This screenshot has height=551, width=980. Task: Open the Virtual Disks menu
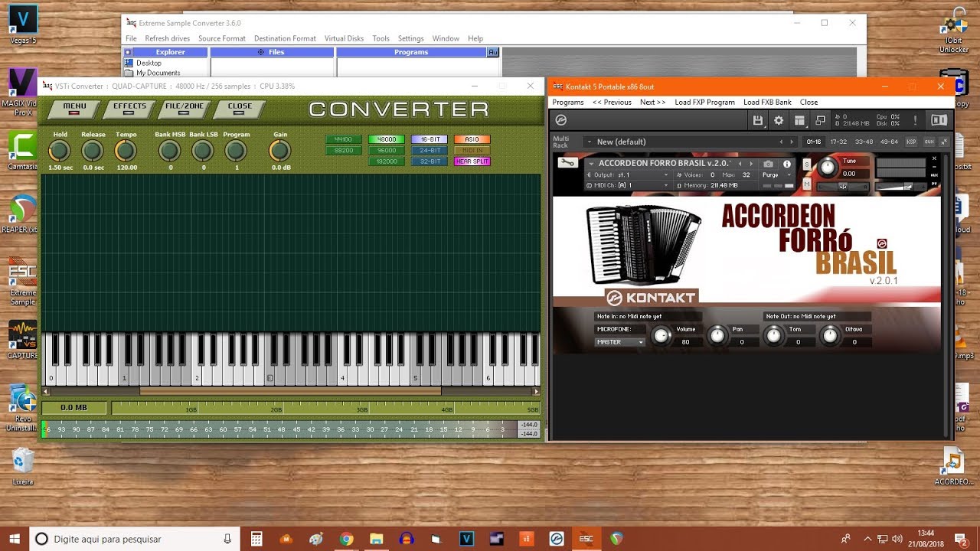344,38
